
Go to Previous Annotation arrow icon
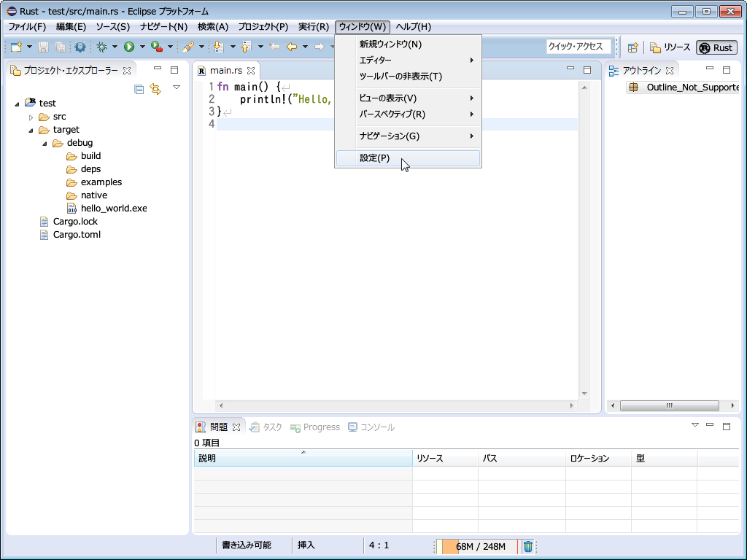click(x=246, y=47)
